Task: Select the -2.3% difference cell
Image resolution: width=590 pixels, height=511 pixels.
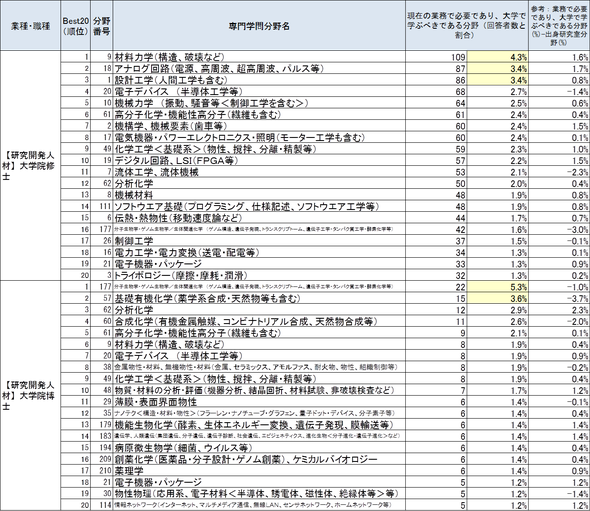Action: pyautogui.click(x=559, y=172)
